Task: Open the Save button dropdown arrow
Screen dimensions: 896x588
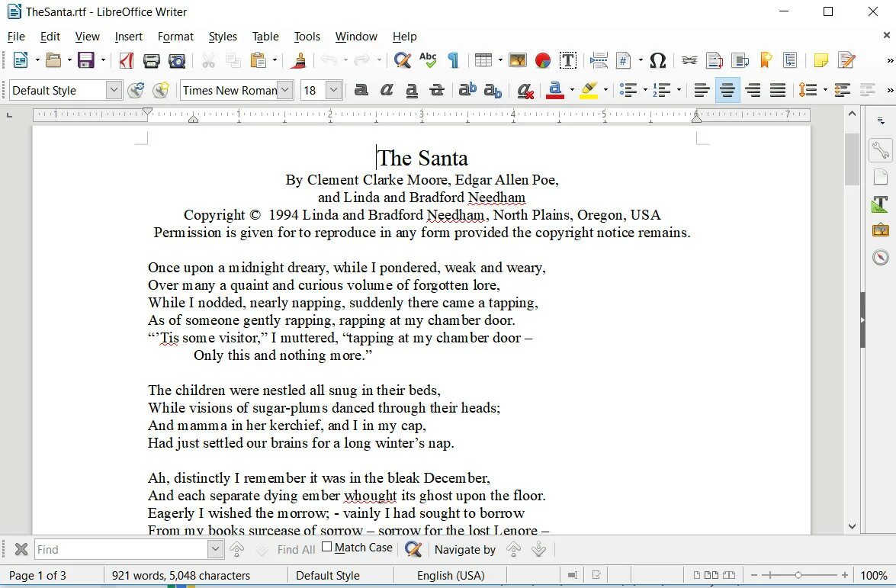Action: [103, 60]
